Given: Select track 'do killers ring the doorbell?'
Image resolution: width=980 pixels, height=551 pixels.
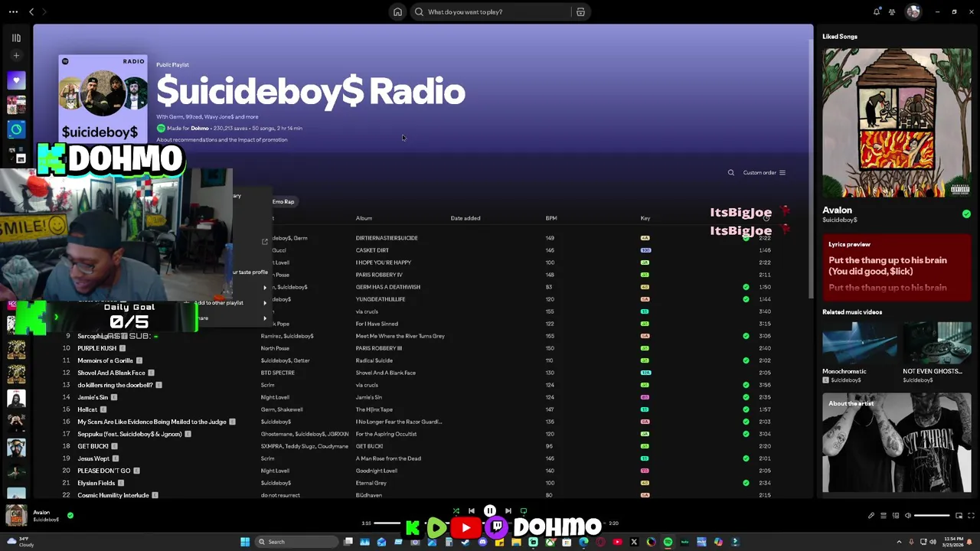Looking at the screenshot, I should click(115, 385).
